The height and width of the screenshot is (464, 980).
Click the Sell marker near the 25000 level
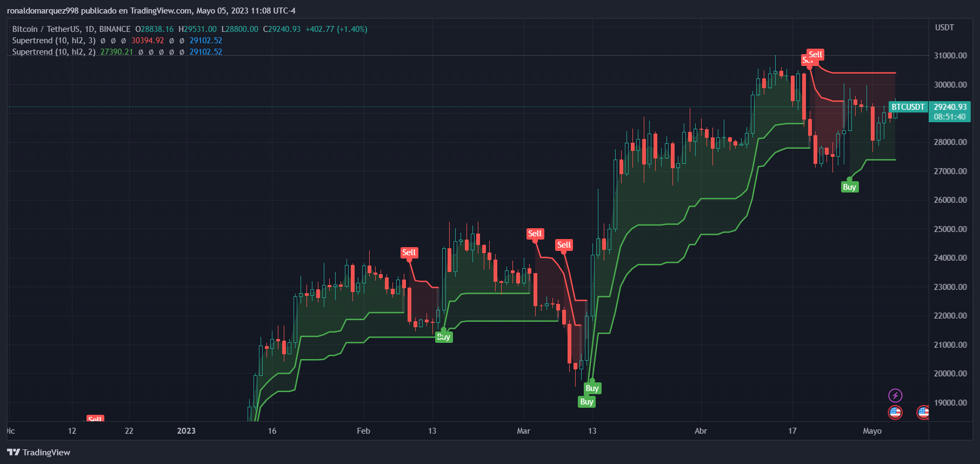click(x=535, y=234)
